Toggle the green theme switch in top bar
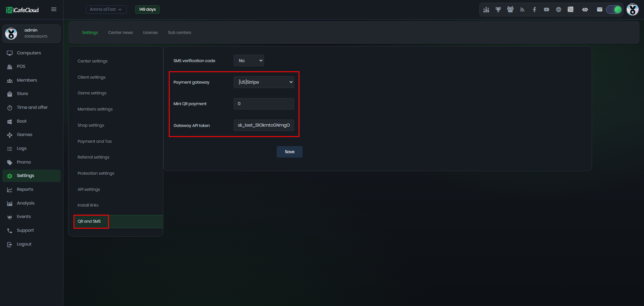The image size is (644, 306). coord(614,10)
